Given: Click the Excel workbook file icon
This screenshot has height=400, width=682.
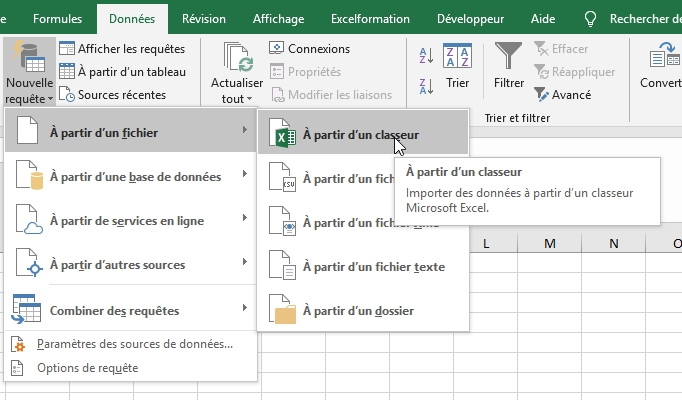Looking at the screenshot, I should tap(282, 133).
